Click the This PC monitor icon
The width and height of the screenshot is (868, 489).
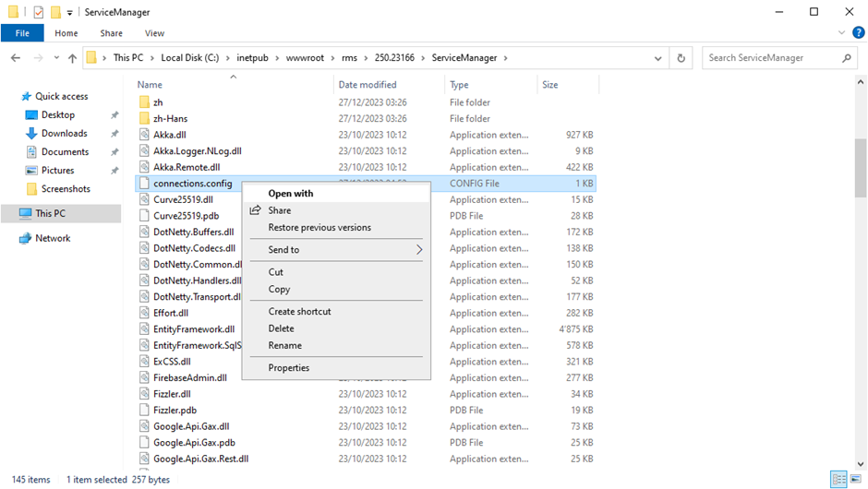(26, 213)
